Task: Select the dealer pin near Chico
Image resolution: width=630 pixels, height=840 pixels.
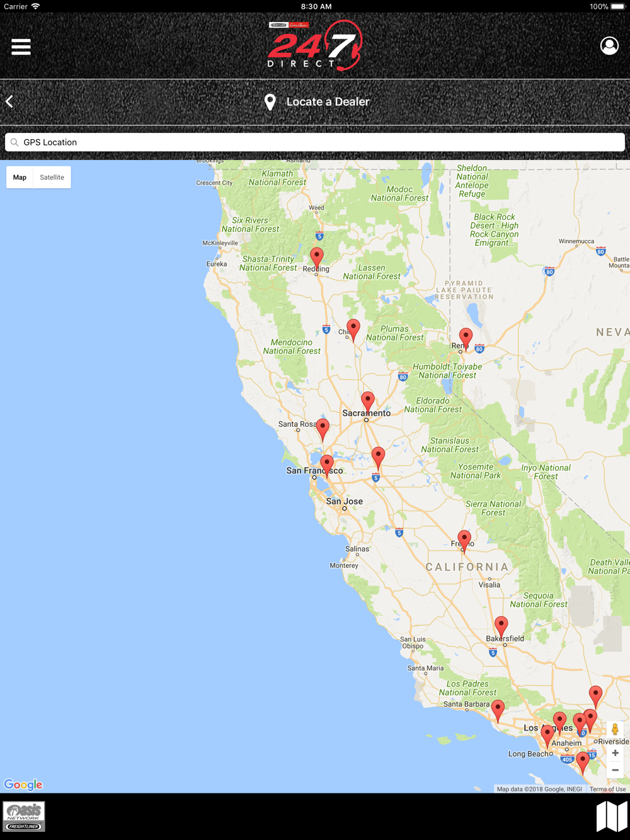Action: pyautogui.click(x=353, y=330)
